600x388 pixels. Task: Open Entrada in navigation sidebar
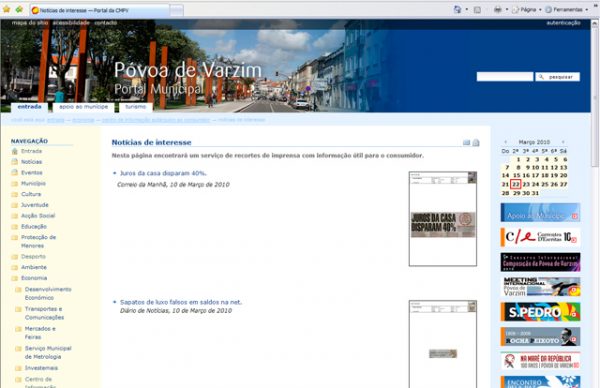coord(31,151)
